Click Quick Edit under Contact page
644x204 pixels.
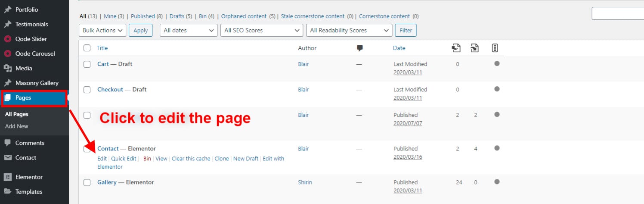pyautogui.click(x=124, y=159)
